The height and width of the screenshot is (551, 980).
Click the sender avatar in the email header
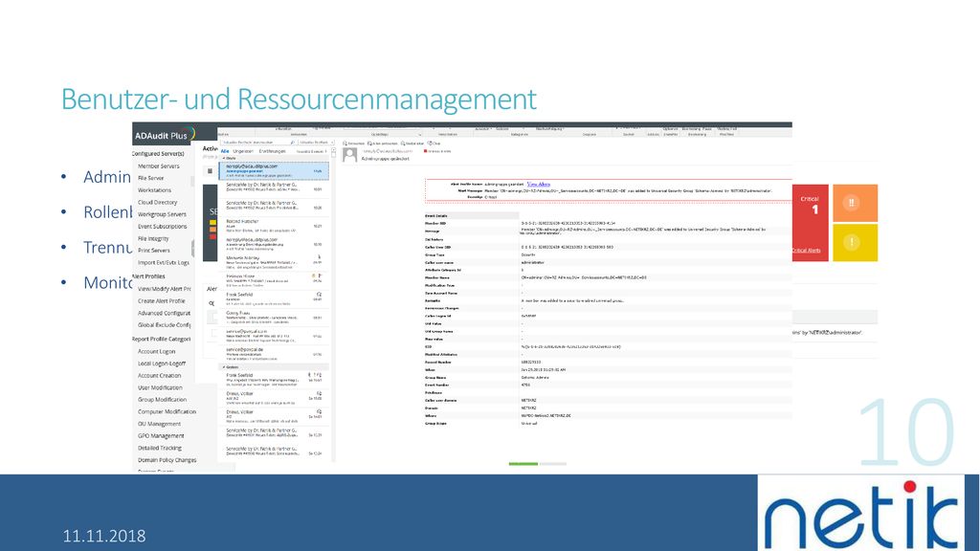click(x=350, y=155)
